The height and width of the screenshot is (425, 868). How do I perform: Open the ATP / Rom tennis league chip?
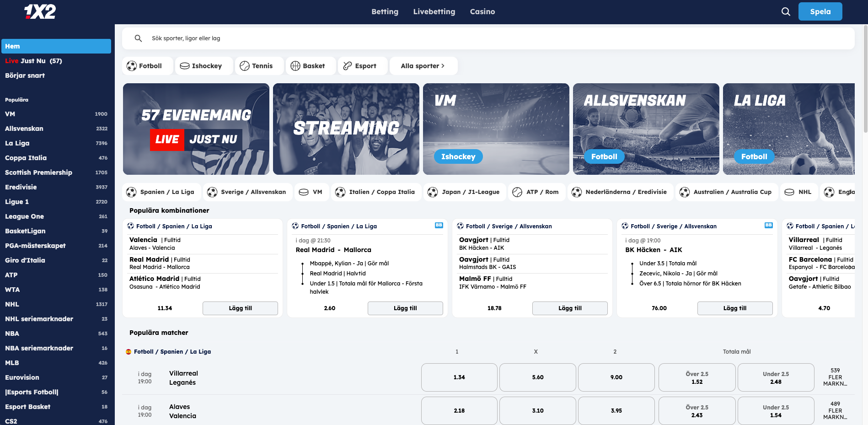536,192
